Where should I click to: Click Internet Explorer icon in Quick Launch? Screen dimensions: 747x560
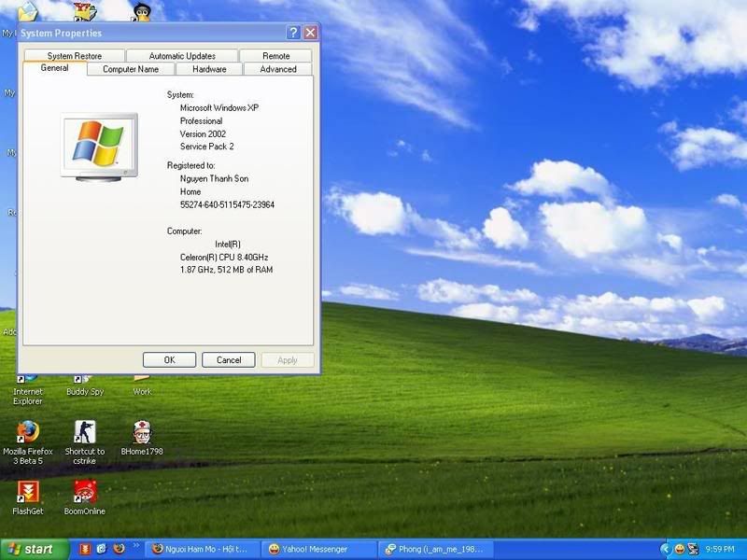(x=102, y=550)
